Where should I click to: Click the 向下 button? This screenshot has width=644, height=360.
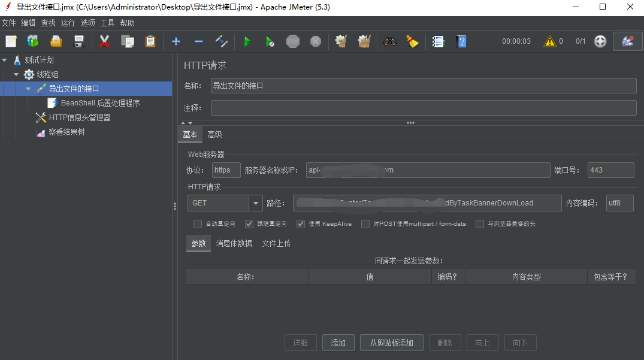(x=521, y=343)
